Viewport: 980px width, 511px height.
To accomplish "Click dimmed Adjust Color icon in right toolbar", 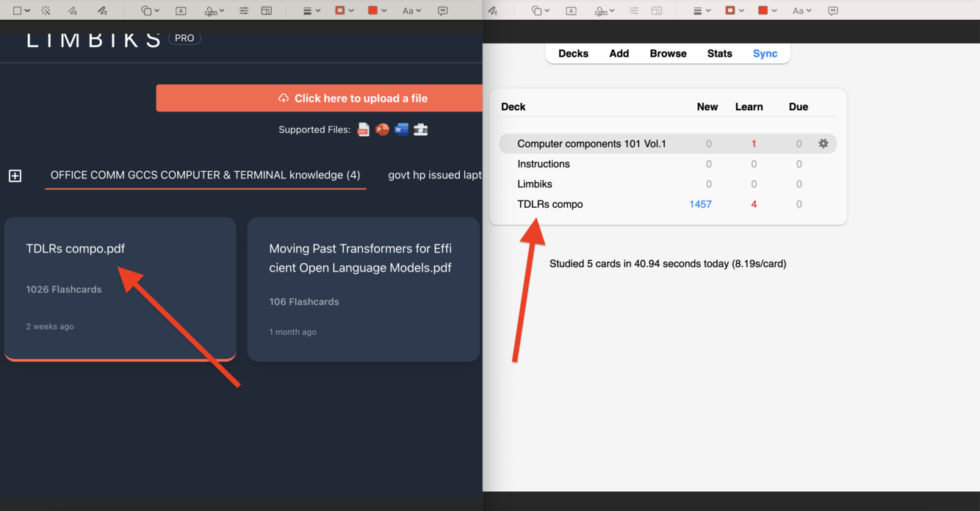I will (x=633, y=11).
